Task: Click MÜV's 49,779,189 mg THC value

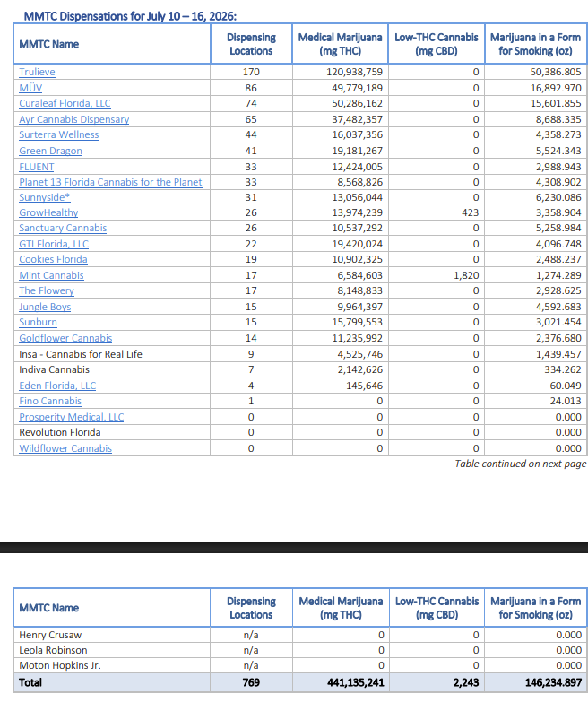Action: pos(357,88)
